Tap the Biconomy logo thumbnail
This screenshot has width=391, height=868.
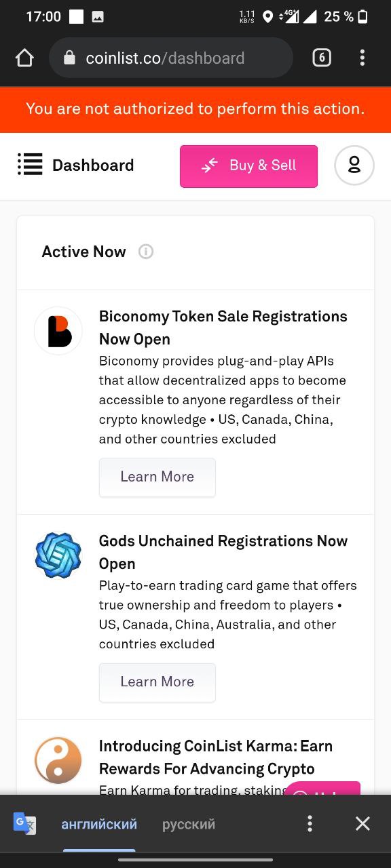[x=58, y=331]
